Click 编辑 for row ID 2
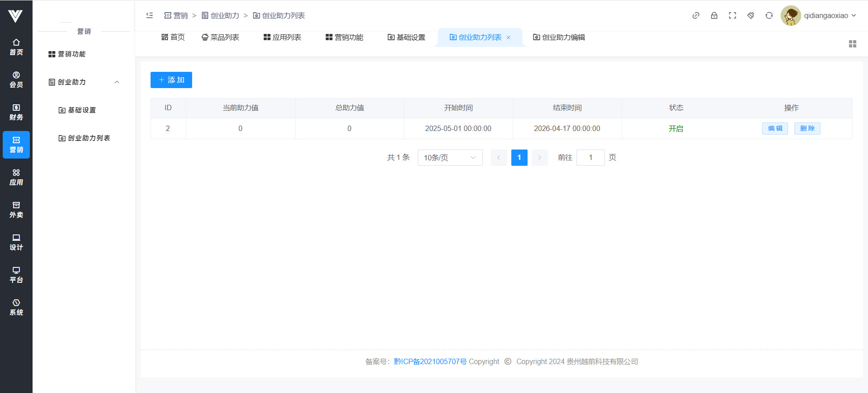 [775, 128]
